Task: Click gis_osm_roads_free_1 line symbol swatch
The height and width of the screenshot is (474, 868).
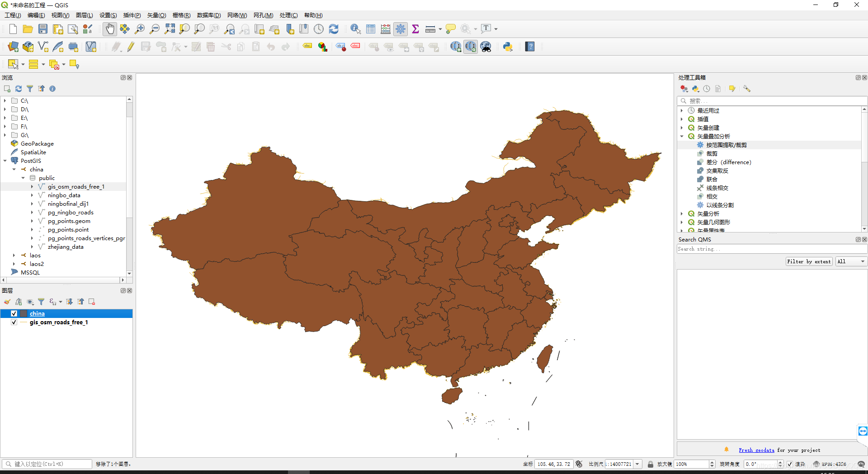Action: click(x=24, y=322)
